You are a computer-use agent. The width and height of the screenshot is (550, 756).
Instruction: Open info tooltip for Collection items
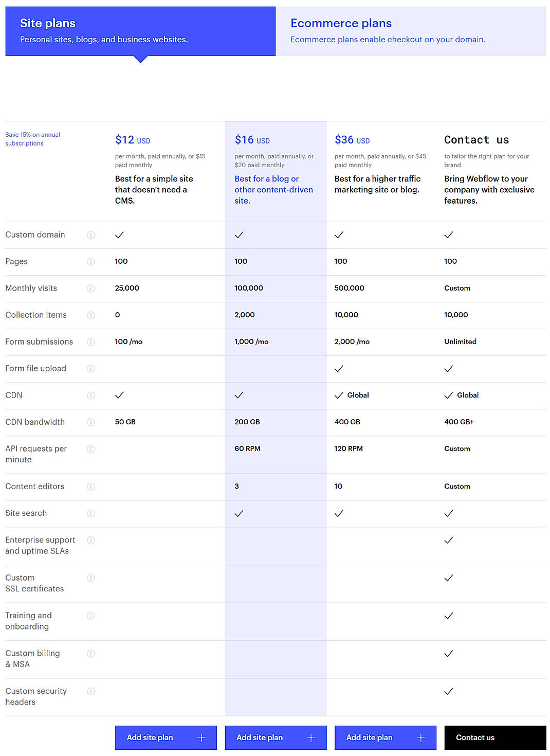click(91, 315)
